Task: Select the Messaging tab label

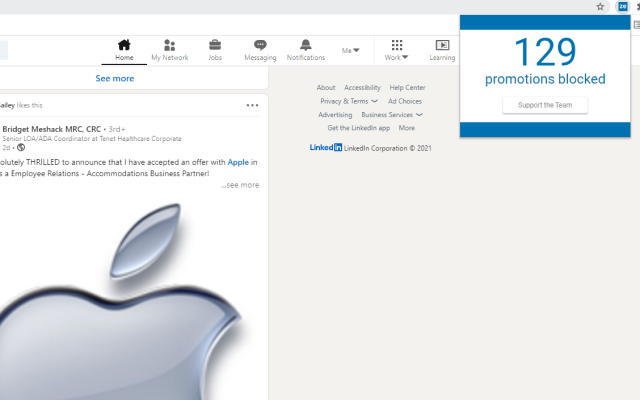Action: [260, 58]
